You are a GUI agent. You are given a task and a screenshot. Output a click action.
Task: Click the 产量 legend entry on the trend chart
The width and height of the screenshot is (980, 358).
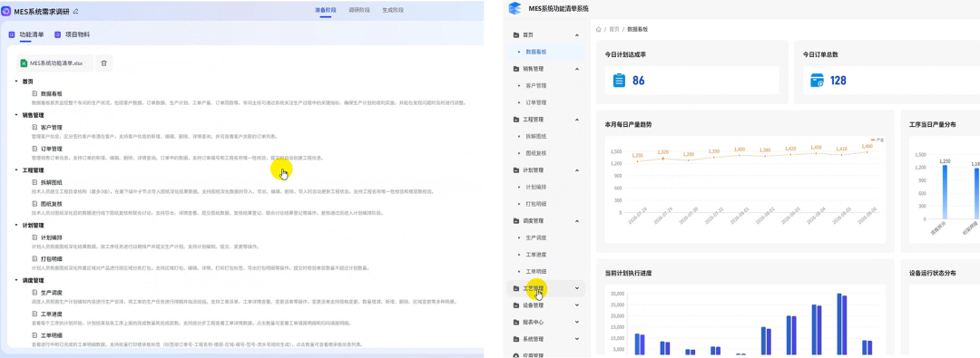(x=877, y=140)
